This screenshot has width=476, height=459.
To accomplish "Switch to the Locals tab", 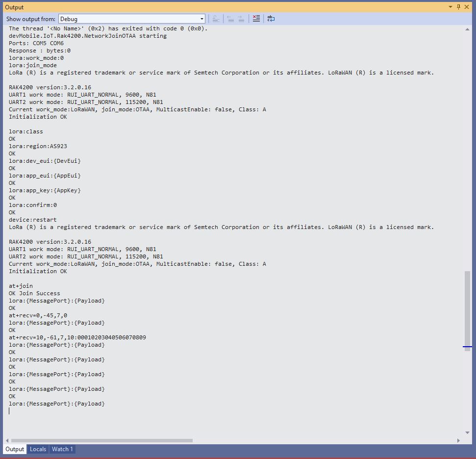I will tap(38, 449).
